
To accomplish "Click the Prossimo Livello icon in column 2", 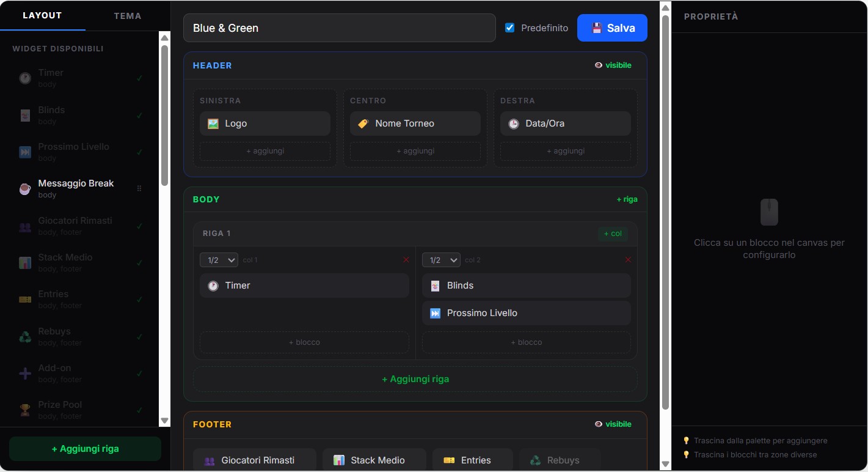I will point(435,313).
